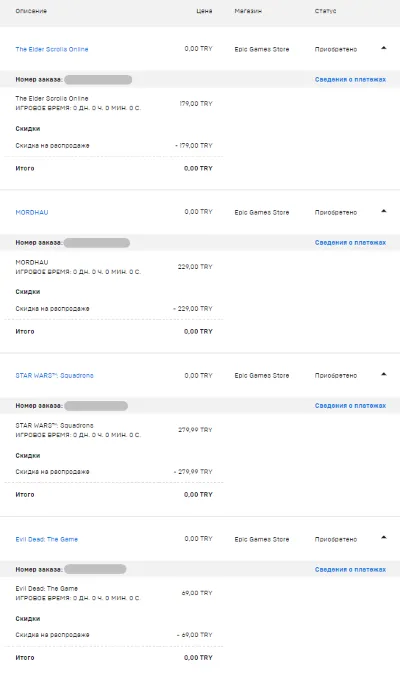
Task: Collapse the MORDHAU order row arrow
Action: pyautogui.click(x=384, y=211)
